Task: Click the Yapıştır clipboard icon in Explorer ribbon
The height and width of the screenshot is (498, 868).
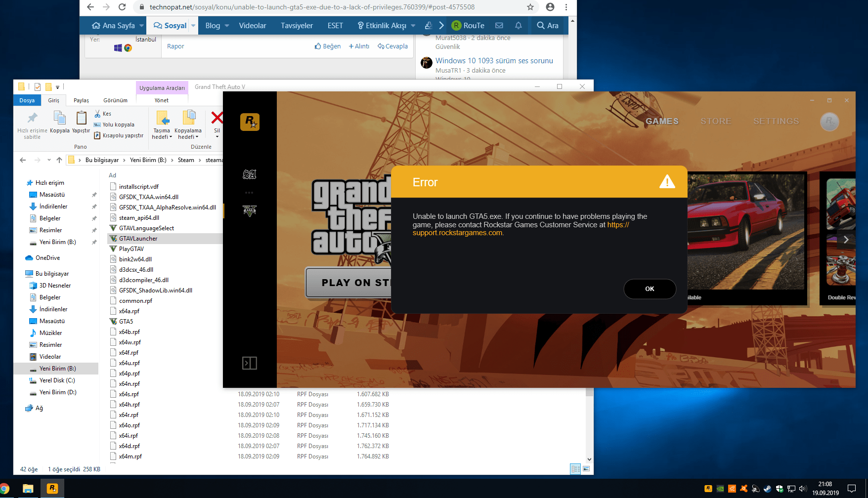Action: [81, 122]
